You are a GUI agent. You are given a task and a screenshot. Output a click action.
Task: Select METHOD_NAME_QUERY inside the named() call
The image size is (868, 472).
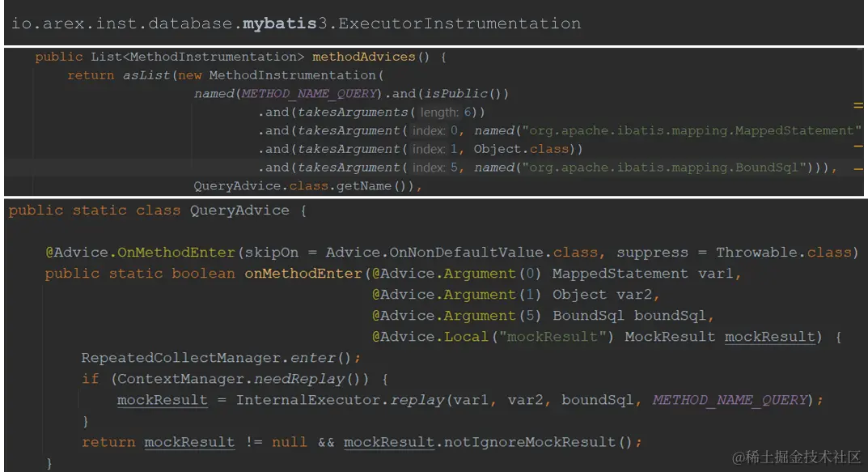click(310, 94)
